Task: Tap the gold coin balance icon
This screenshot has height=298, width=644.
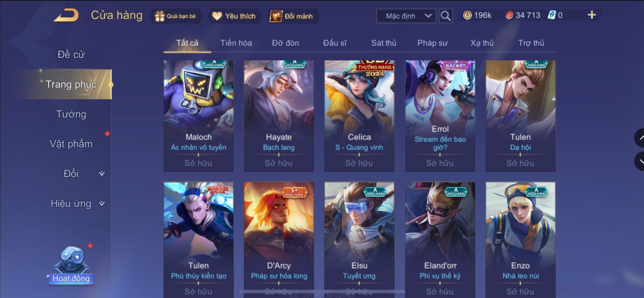Action: 467,15
